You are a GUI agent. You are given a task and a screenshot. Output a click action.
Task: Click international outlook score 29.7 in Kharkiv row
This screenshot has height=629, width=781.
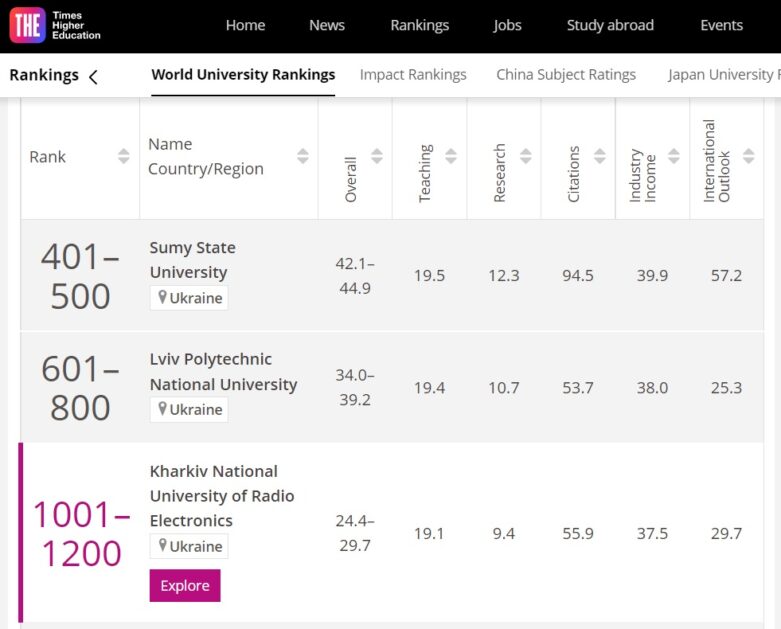pos(726,533)
